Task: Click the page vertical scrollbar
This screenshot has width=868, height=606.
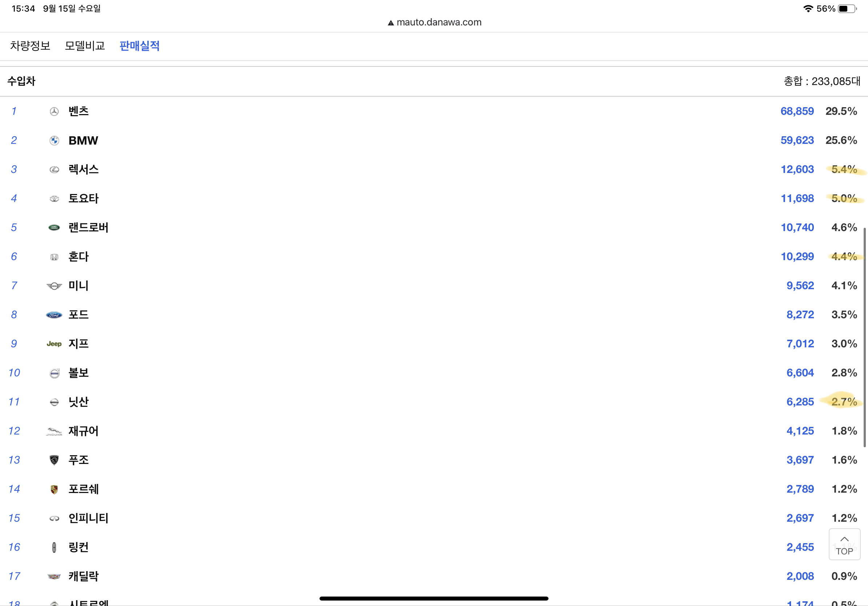Action: [864, 338]
